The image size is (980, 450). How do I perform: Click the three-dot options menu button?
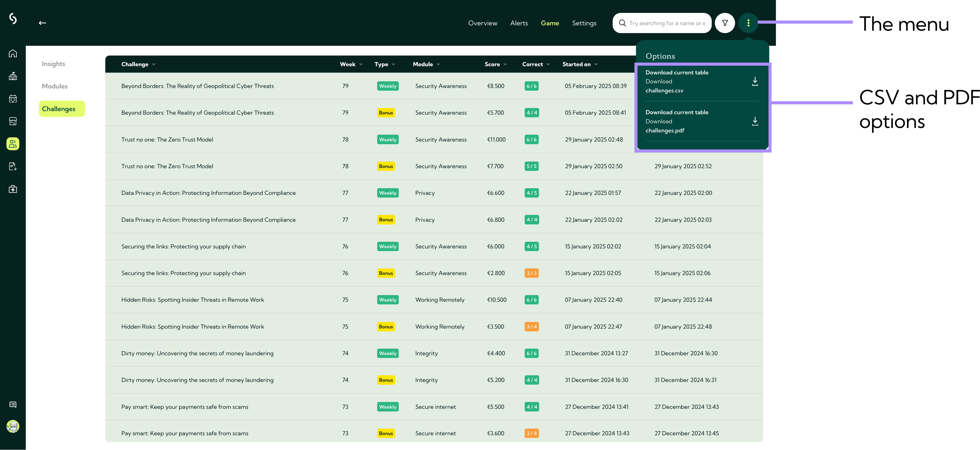pos(748,23)
